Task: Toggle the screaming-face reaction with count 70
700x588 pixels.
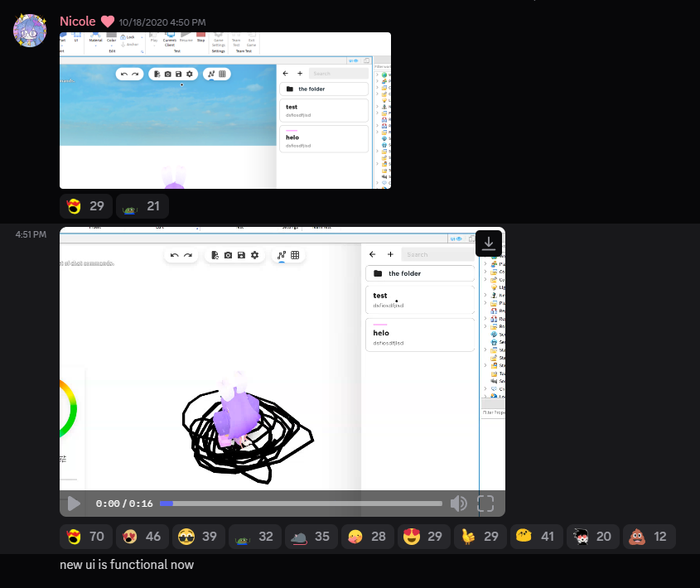Action: coord(85,537)
